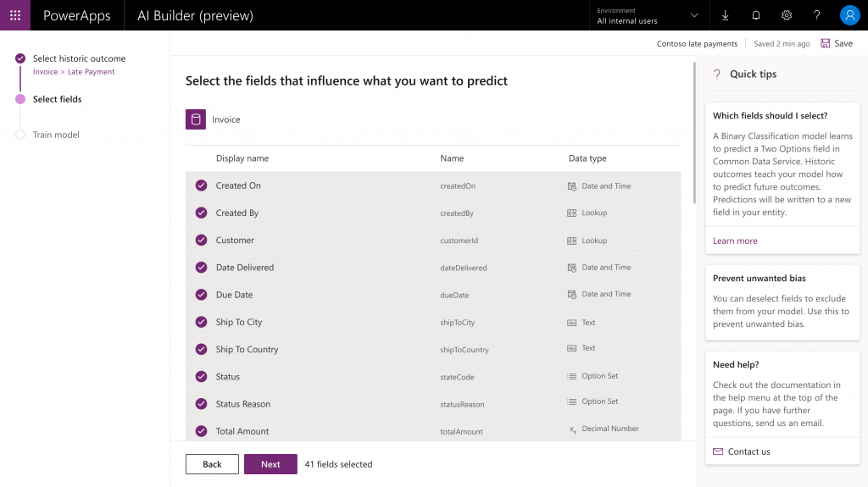Screen dimensions: 868x487
Task: Uncheck the Created On field
Action: click(201, 185)
